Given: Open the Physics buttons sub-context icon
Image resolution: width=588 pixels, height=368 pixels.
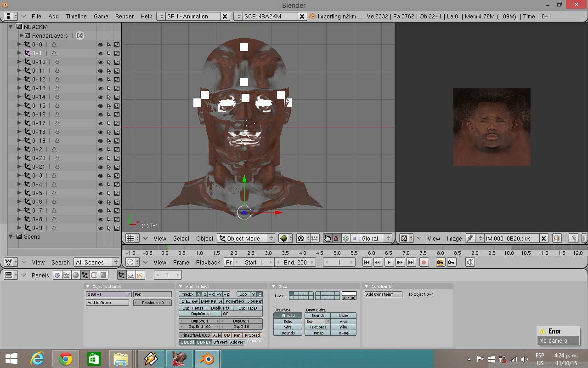Looking at the screenshot, I should point(131,275).
